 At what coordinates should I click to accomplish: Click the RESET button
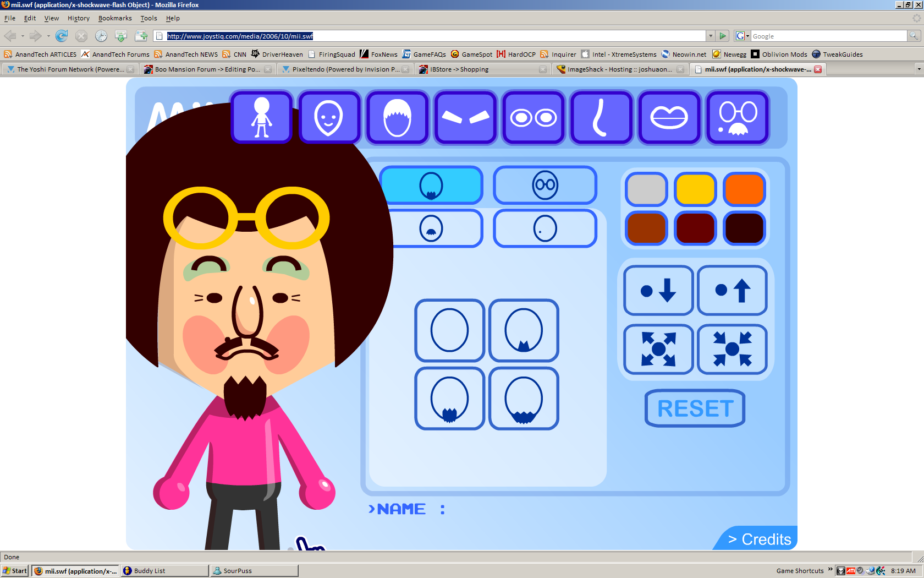click(x=695, y=408)
